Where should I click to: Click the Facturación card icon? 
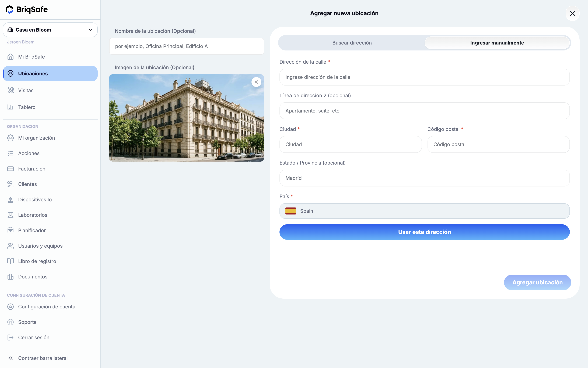10,169
